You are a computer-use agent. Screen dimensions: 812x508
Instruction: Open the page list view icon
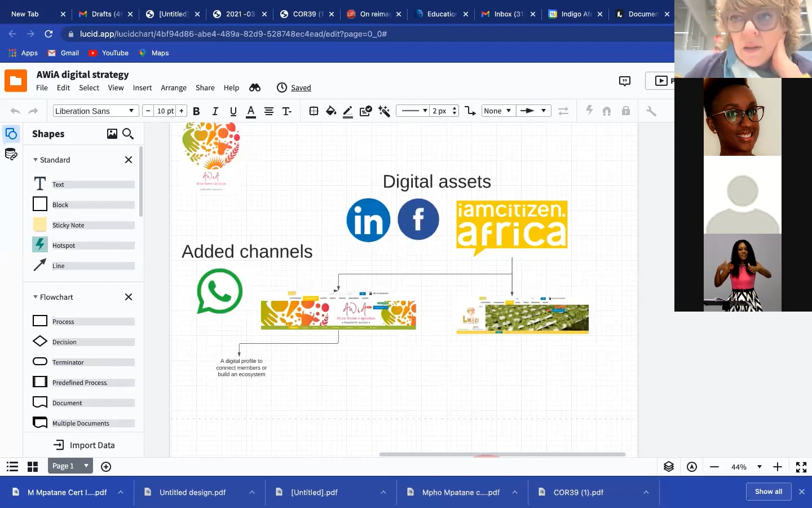[x=12, y=467]
